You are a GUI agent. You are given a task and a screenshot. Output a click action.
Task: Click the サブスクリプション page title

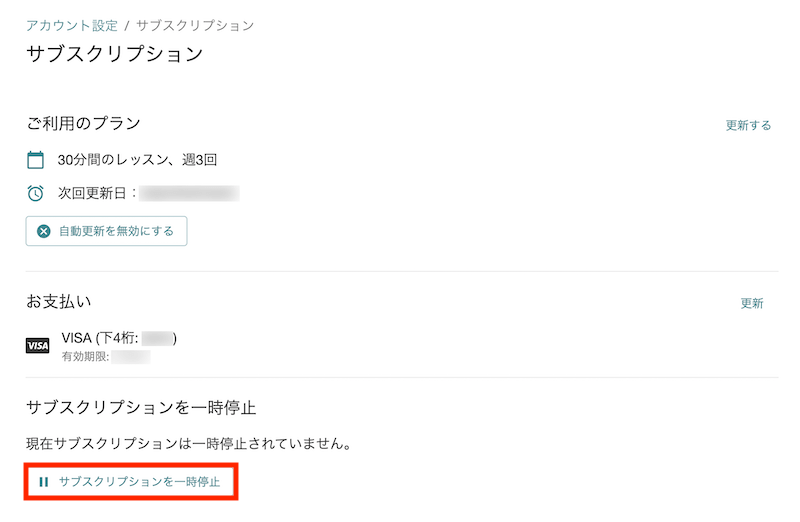click(x=115, y=54)
